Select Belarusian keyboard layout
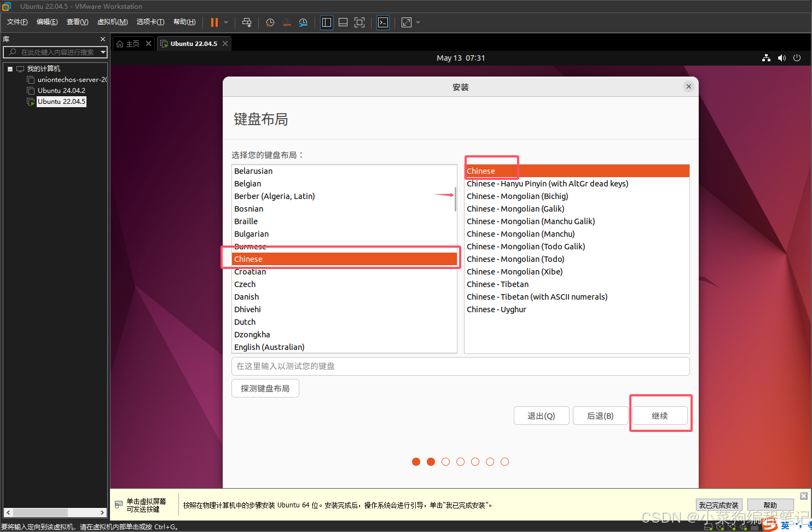 (344, 171)
